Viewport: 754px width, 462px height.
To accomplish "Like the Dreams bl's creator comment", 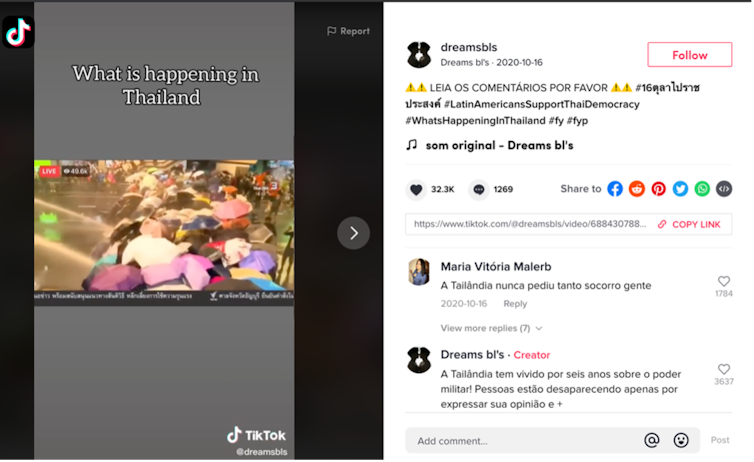I will [x=724, y=369].
